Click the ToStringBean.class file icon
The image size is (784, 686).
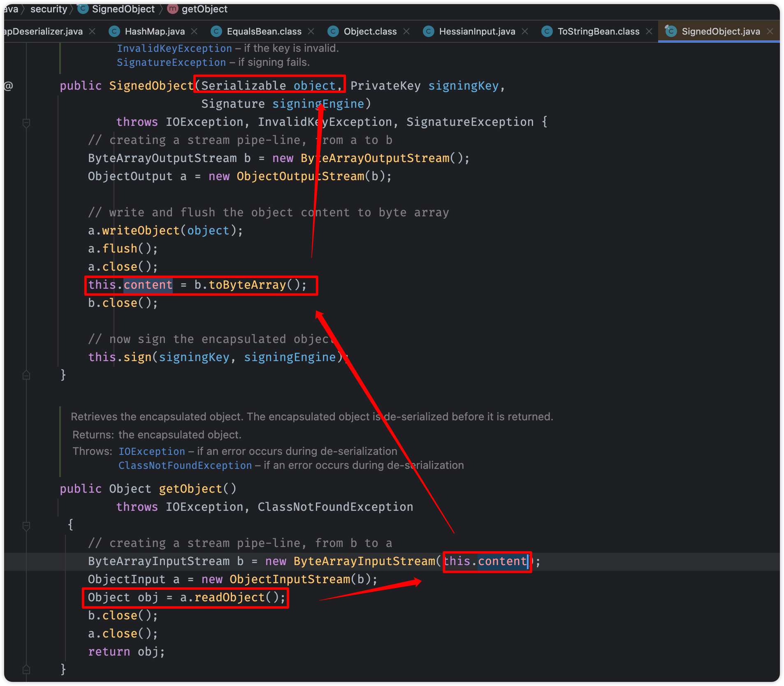point(547,31)
